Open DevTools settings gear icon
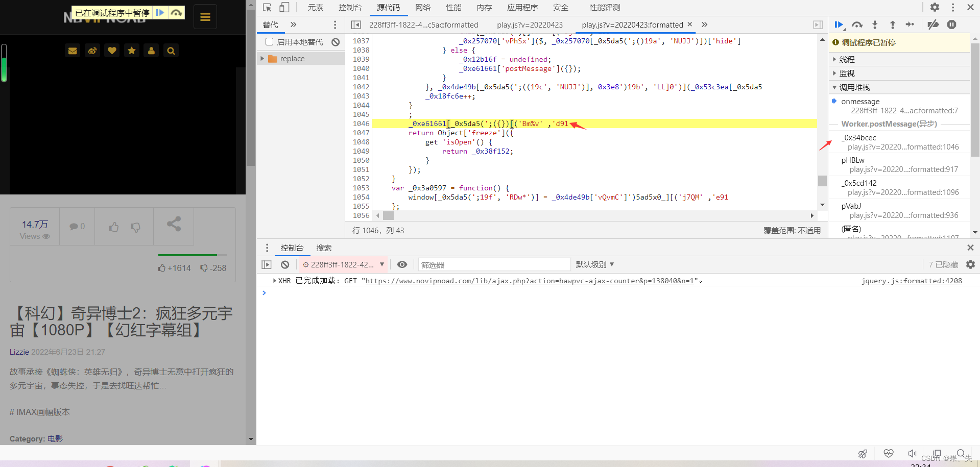This screenshot has width=980, height=467. [x=935, y=7]
